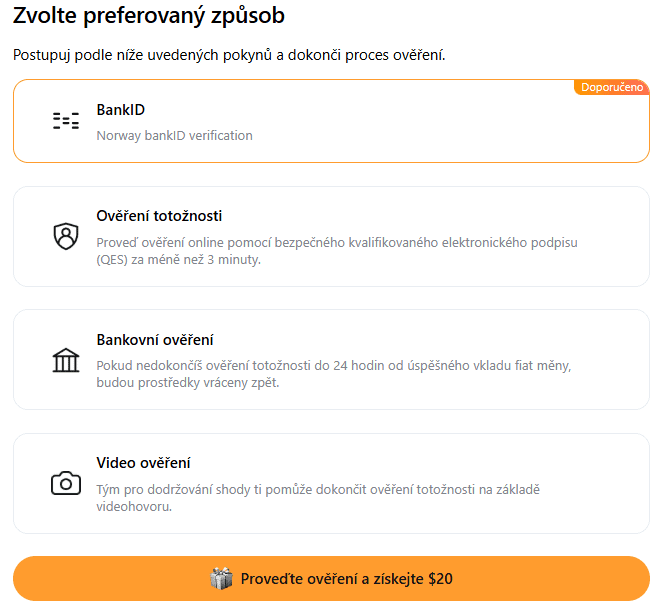
Task: Click the QES signature description text
Action: [337, 251]
